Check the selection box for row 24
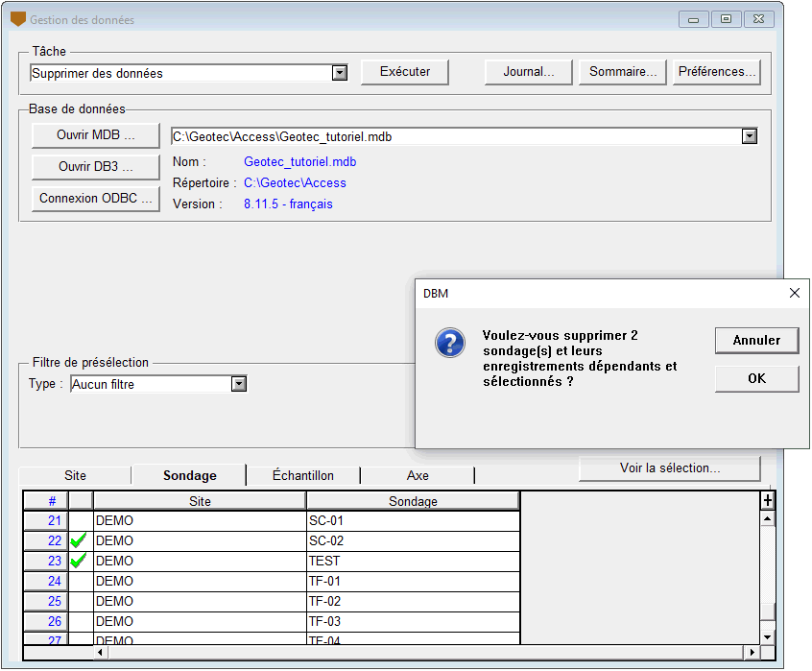Screen dimensions: 812x671 (x=81, y=582)
